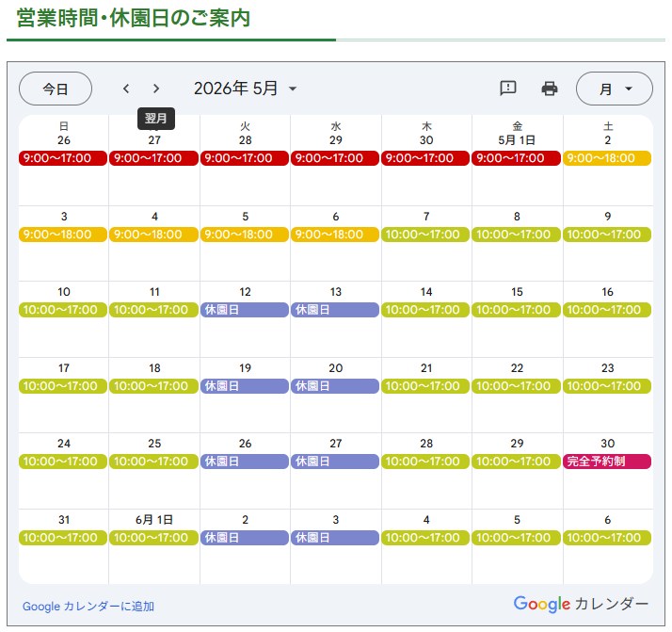Click the print calendar icon
Viewport: 672px width, 632px height.
(x=550, y=89)
